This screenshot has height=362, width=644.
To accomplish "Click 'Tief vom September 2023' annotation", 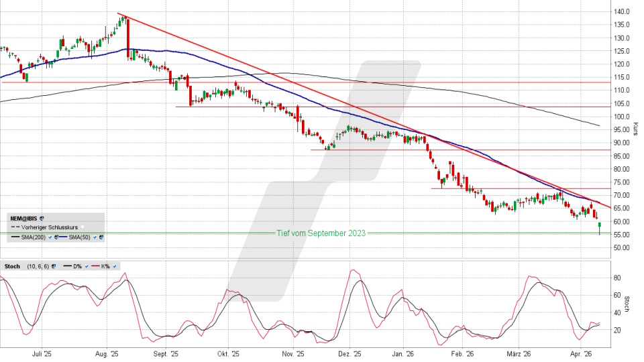I will point(321,233).
